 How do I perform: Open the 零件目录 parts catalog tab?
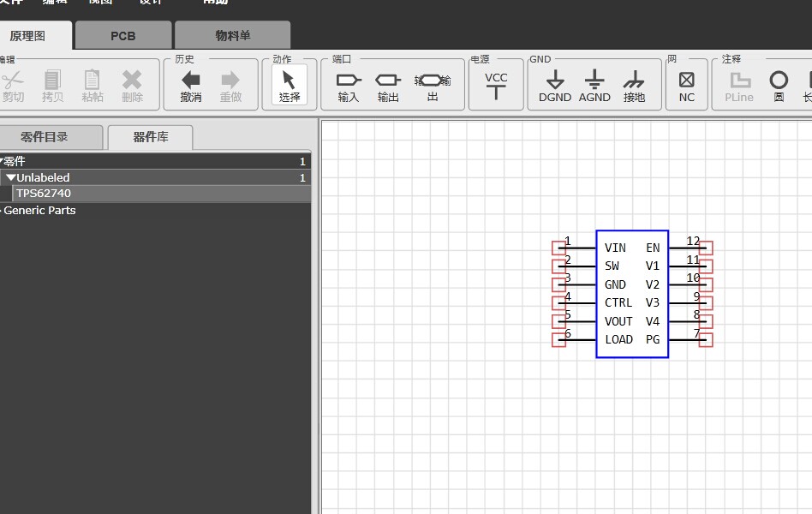tap(51, 137)
